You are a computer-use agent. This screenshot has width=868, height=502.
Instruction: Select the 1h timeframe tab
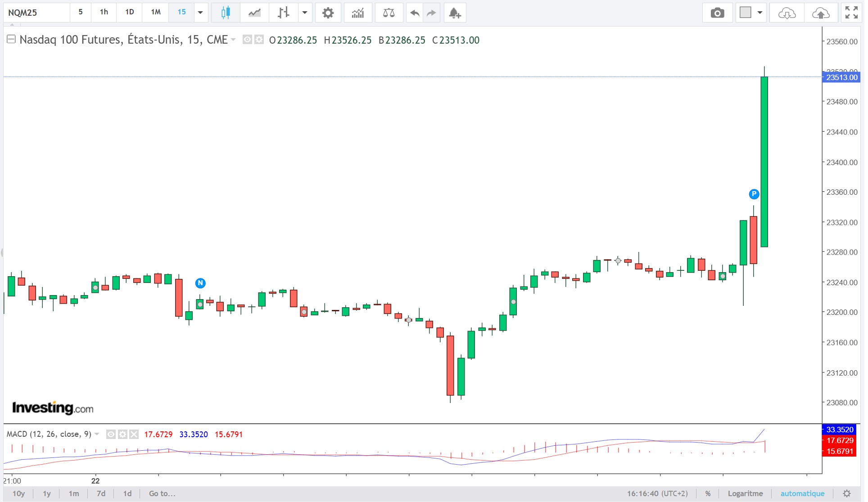click(x=104, y=12)
